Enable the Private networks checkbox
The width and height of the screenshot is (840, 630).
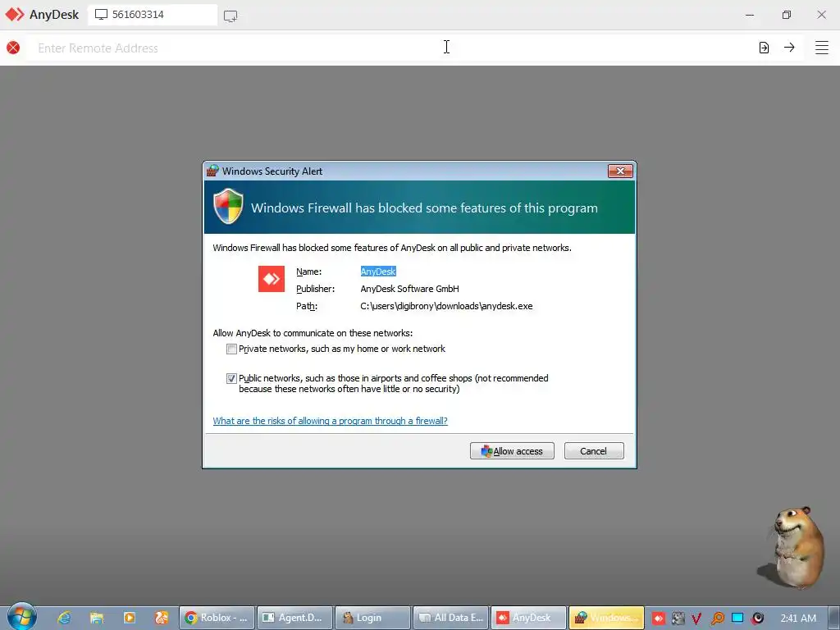coord(231,349)
